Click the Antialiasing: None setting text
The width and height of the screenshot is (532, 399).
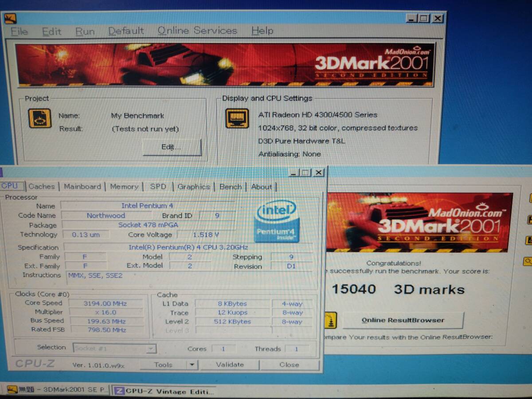pos(289,154)
